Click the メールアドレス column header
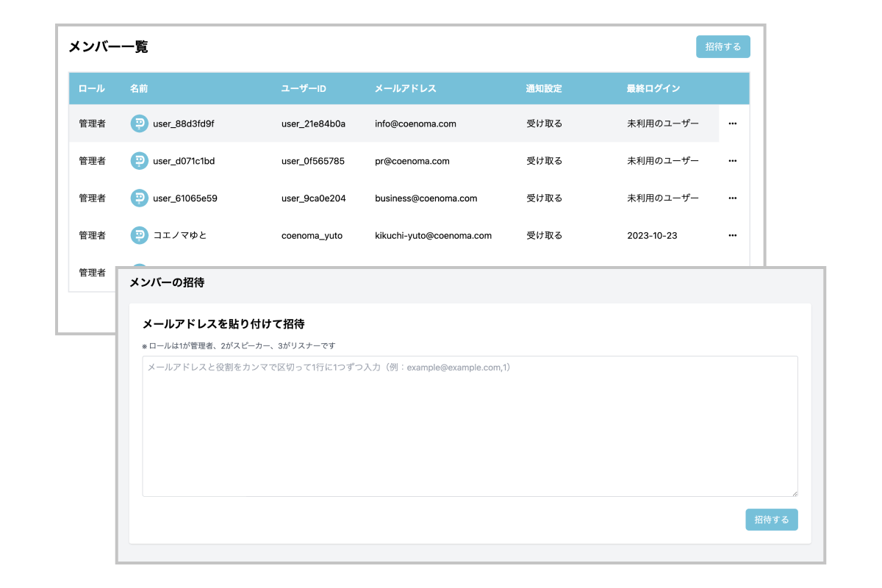The height and width of the screenshot is (588, 882). 405,88
